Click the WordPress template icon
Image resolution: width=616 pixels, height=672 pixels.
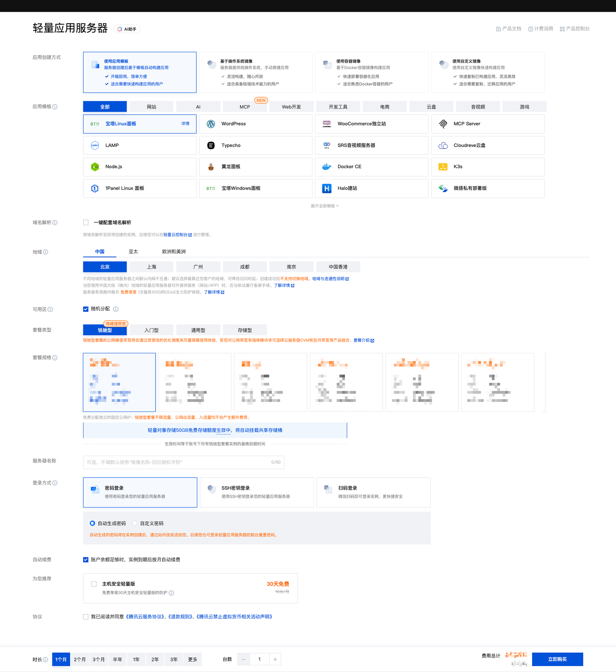[x=211, y=124]
